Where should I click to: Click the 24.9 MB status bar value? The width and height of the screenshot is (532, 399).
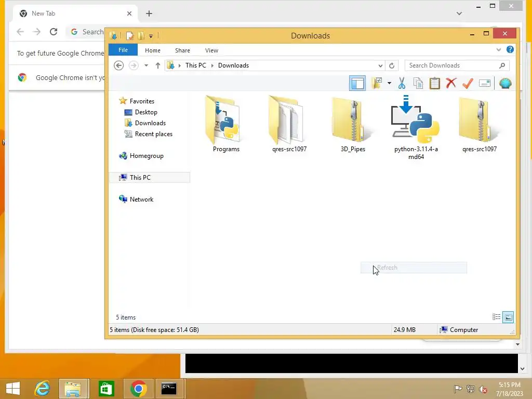[x=404, y=330]
